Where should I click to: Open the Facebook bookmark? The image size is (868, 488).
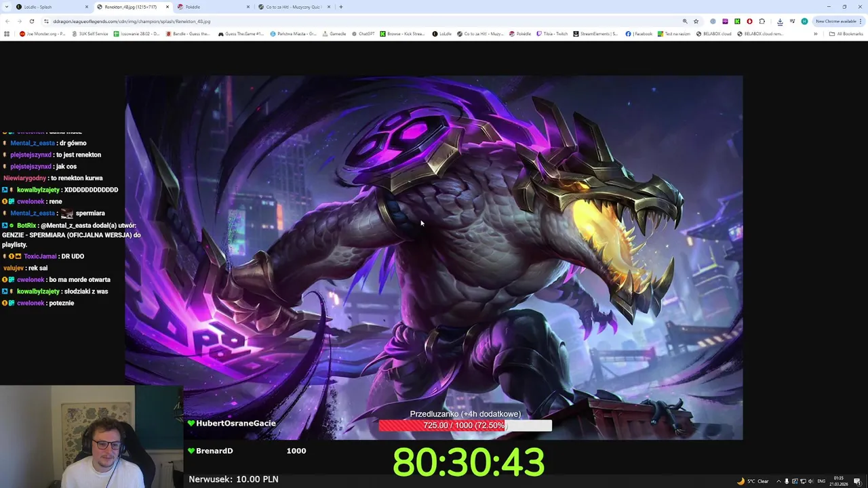click(x=639, y=33)
